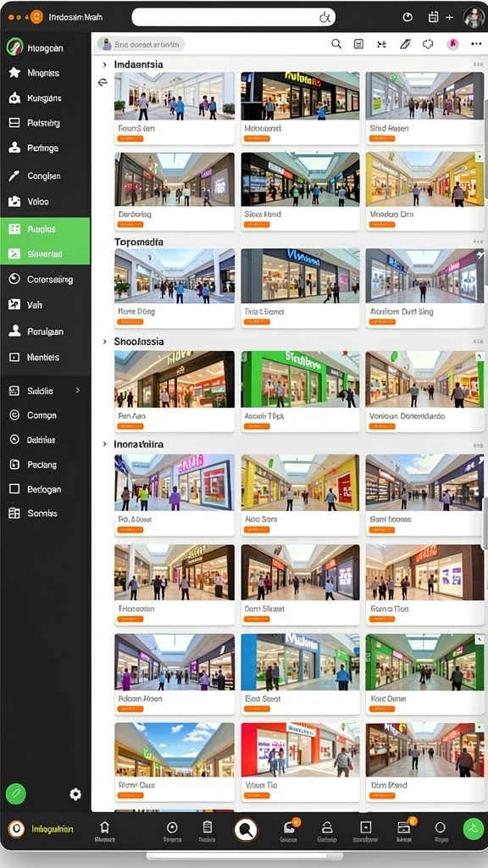
Task: Collapse the Indaentsia section chevron
Action: (x=104, y=64)
